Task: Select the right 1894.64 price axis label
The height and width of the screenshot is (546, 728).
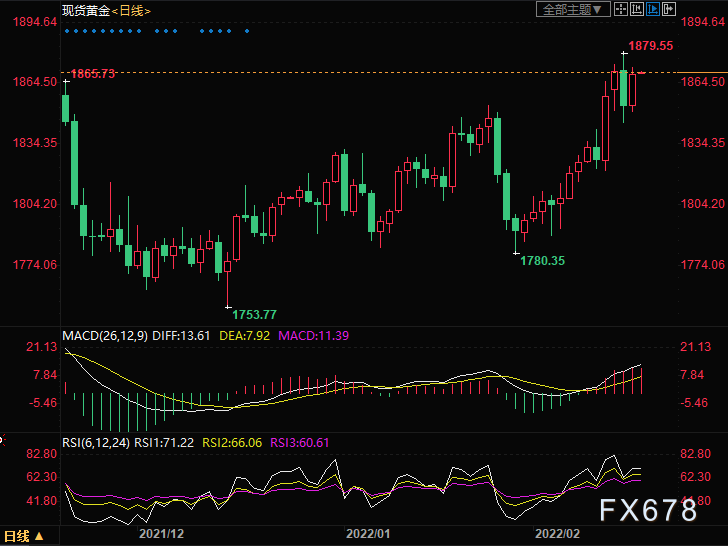Action: click(x=702, y=21)
